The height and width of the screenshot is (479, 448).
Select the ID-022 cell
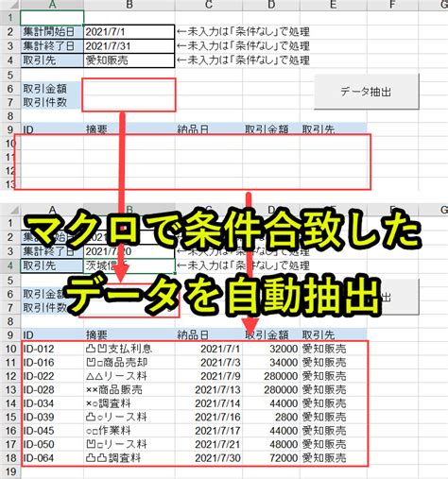tap(52, 376)
